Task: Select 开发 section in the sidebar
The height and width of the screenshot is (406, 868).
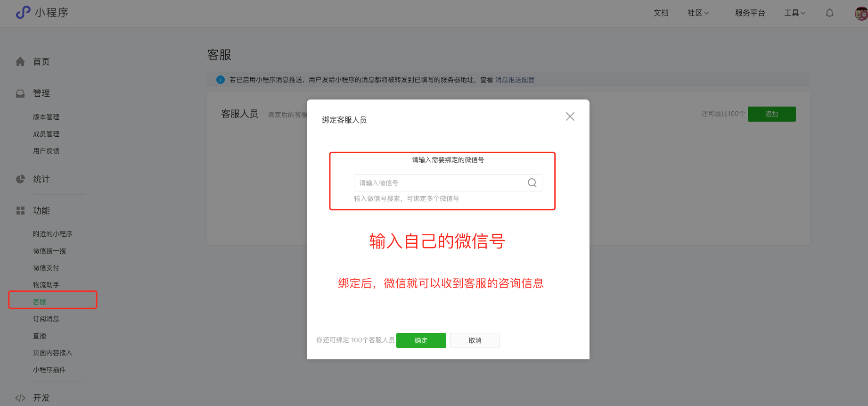Action: pos(41,398)
